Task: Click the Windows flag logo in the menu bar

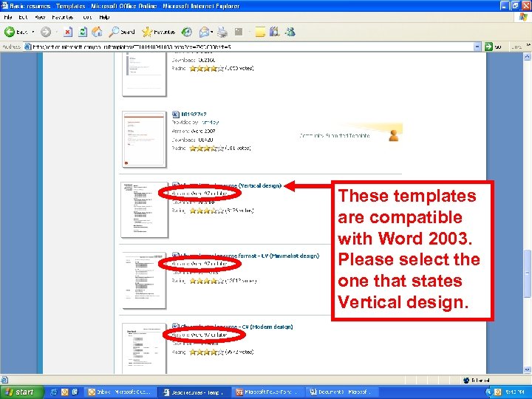Action: pos(523,17)
